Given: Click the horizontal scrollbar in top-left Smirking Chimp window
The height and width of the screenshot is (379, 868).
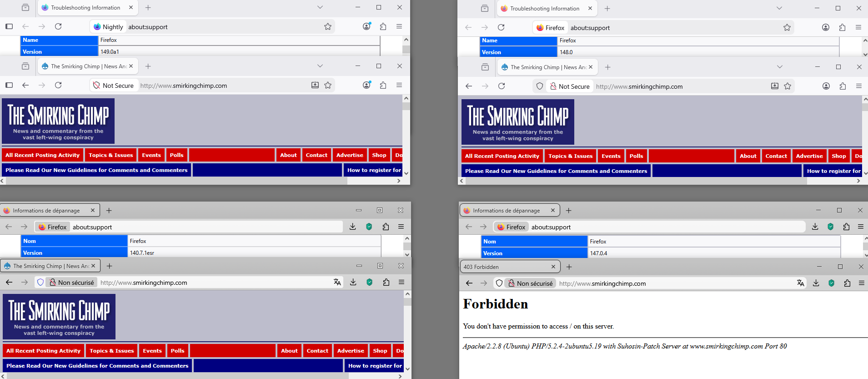Looking at the screenshot, I should [176, 181].
